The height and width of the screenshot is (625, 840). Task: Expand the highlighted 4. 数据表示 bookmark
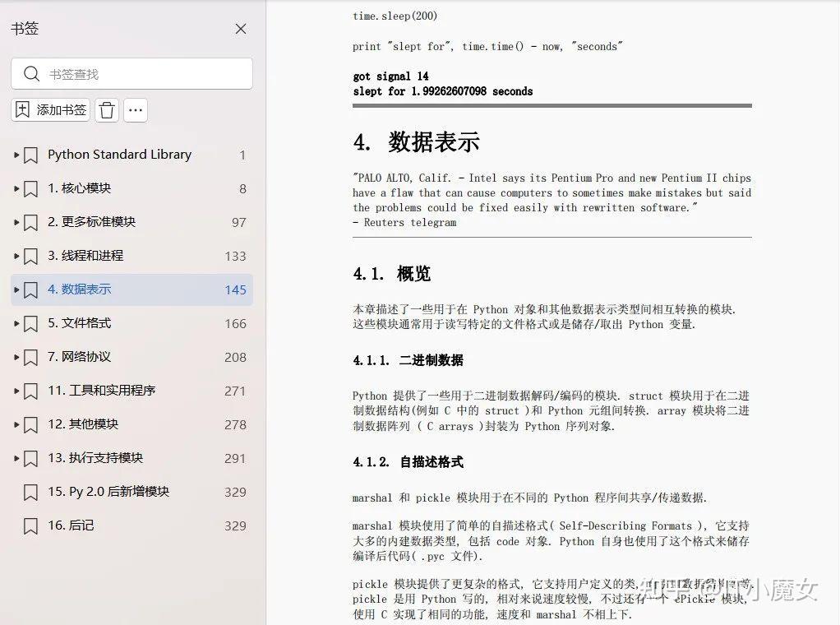click(x=16, y=289)
